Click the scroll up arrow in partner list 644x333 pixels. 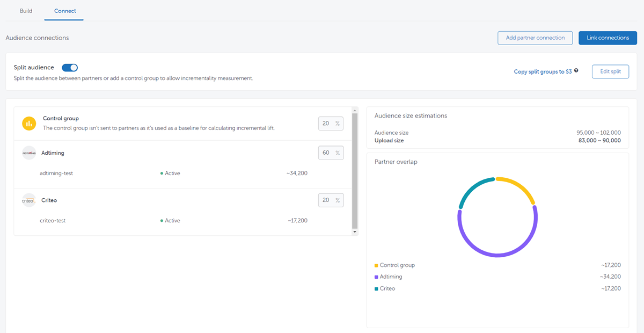(354, 110)
